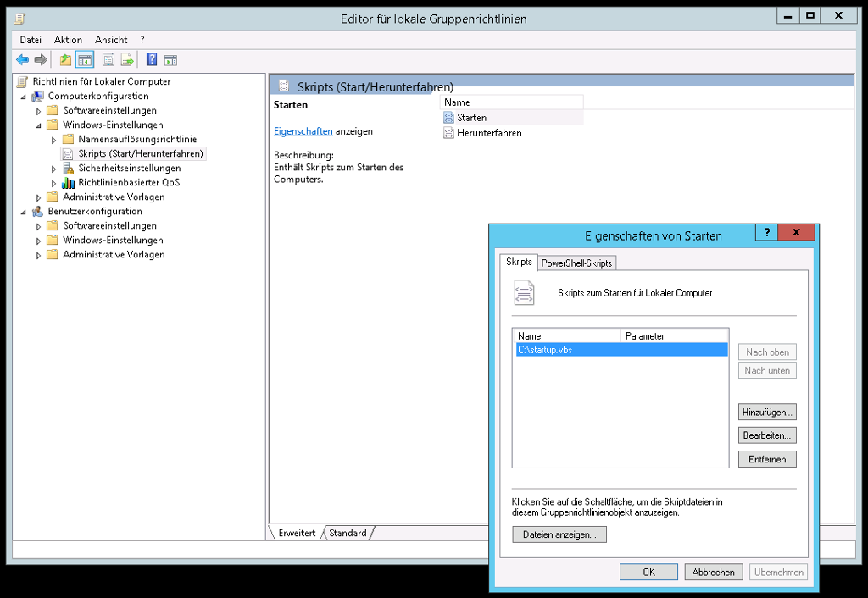Collapse the Computerkonfiguration tree node
The height and width of the screenshot is (598, 868).
tap(24, 97)
